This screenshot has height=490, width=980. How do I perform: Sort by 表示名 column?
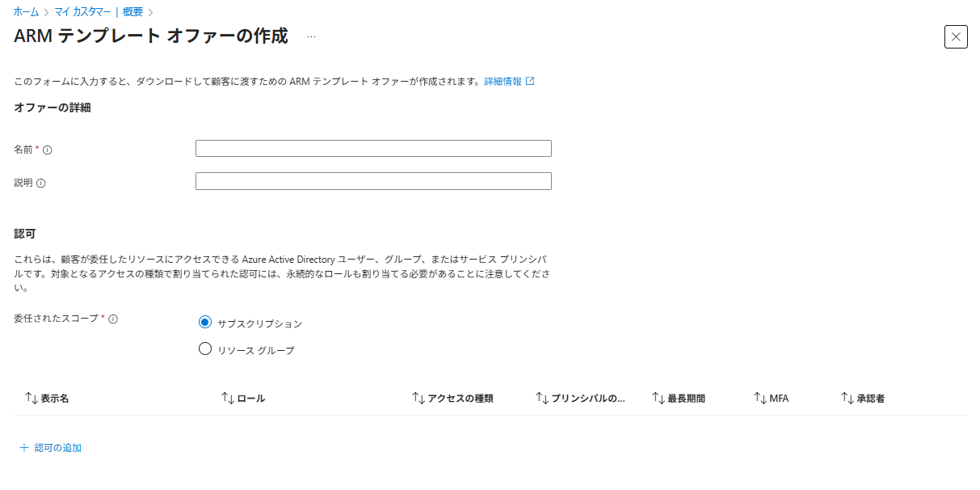(x=47, y=399)
